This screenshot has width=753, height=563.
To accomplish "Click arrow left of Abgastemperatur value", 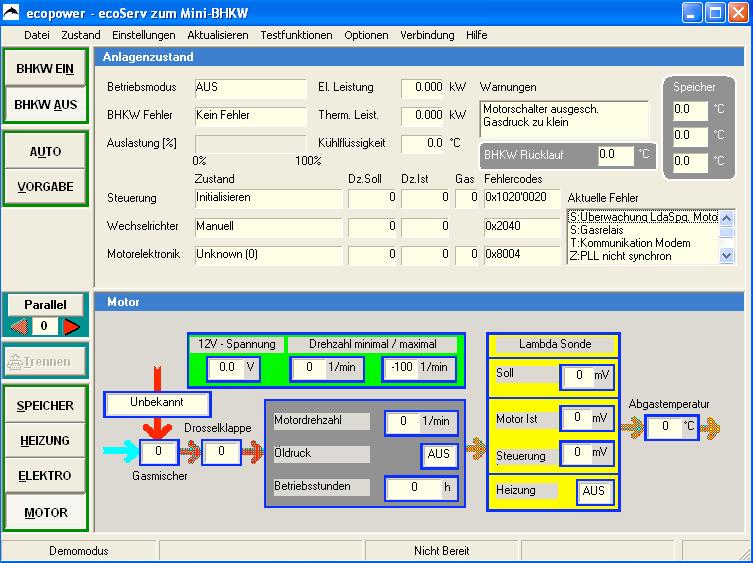I will (632, 427).
